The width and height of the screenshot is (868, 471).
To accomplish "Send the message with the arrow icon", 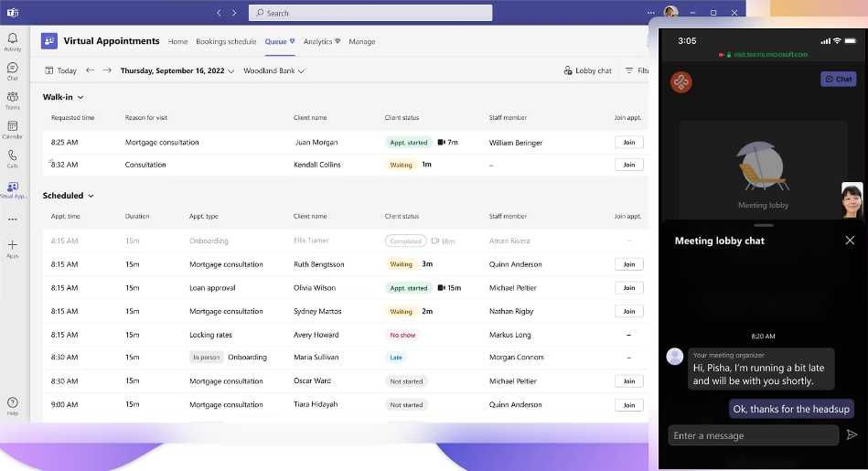I will click(x=852, y=435).
